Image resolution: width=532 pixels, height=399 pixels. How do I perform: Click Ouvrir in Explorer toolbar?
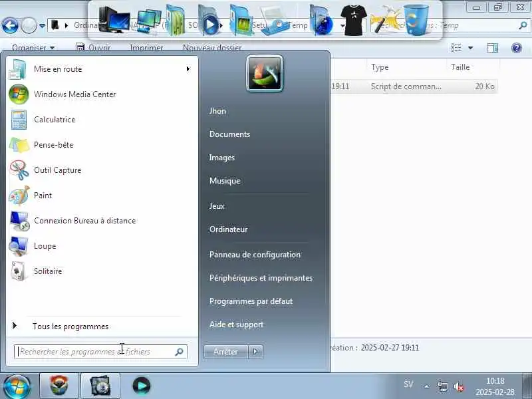93,47
